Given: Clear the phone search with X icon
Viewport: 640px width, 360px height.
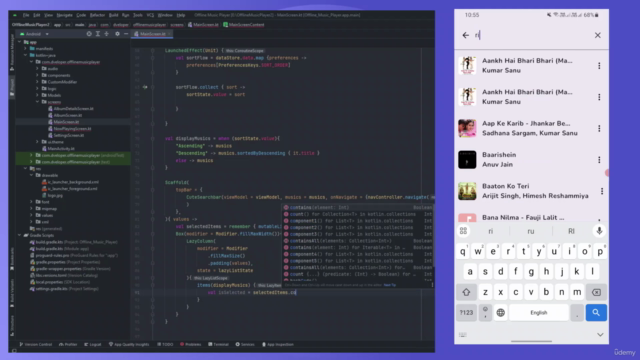Looking at the screenshot, I should click(x=598, y=35).
